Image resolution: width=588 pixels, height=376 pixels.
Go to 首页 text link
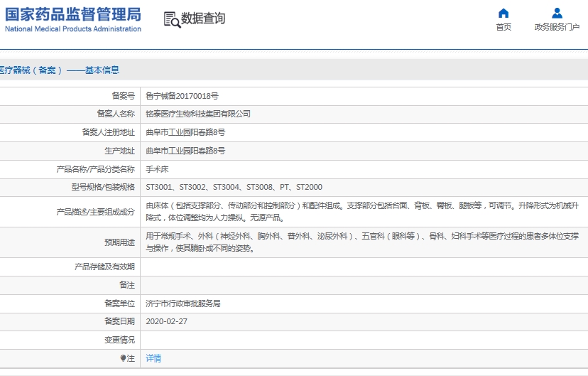coord(503,27)
